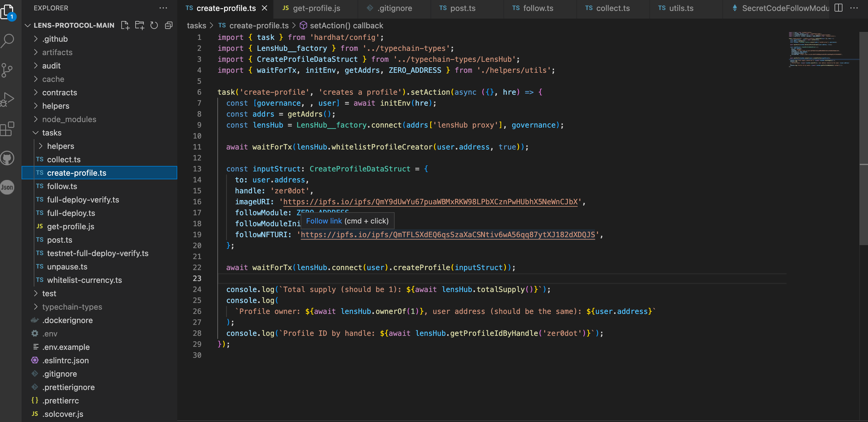Create a new folder in the Explorer
868x422 pixels.
[x=140, y=25]
